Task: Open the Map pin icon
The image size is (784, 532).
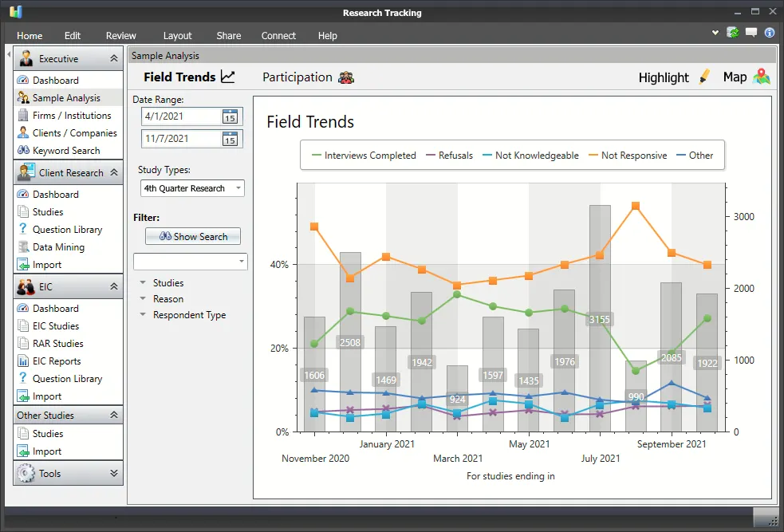Action: tap(761, 77)
